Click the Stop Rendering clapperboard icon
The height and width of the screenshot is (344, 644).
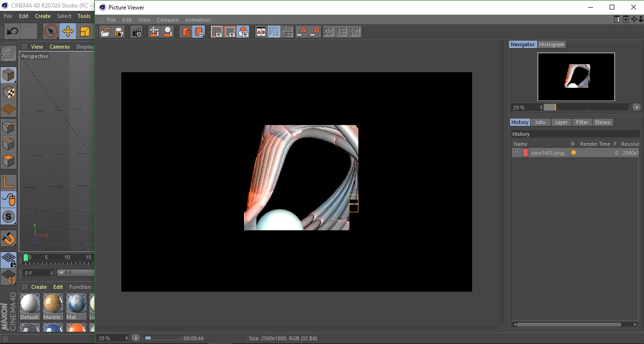pyautogui.click(x=136, y=32)
